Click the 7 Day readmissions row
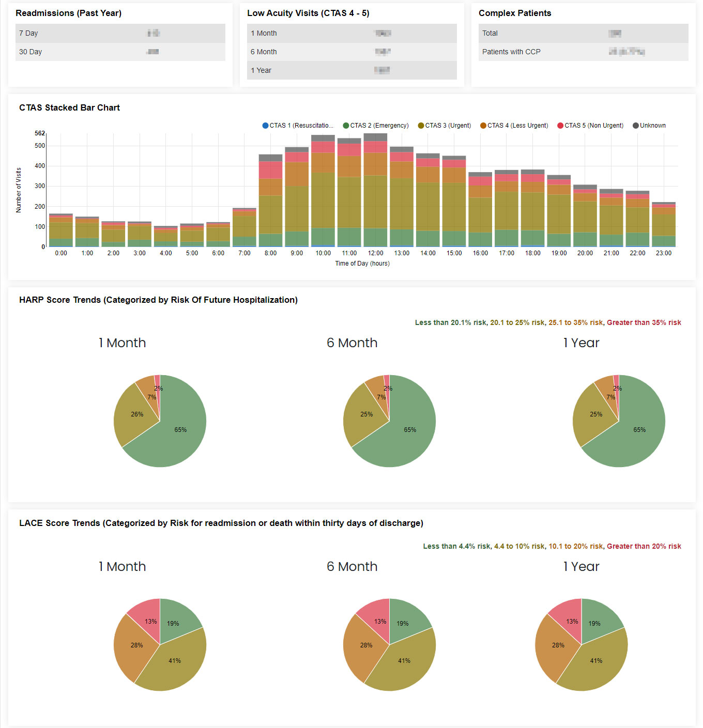This screenshot has width=703, height=728. (120, 33)
